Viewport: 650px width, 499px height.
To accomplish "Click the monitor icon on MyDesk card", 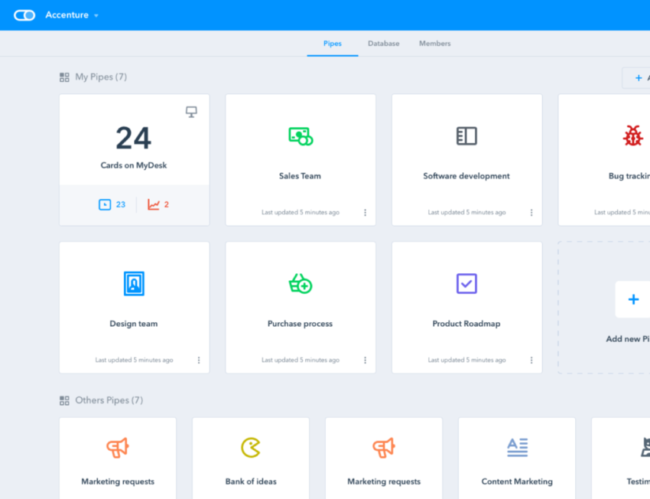I will coord(192,112).
